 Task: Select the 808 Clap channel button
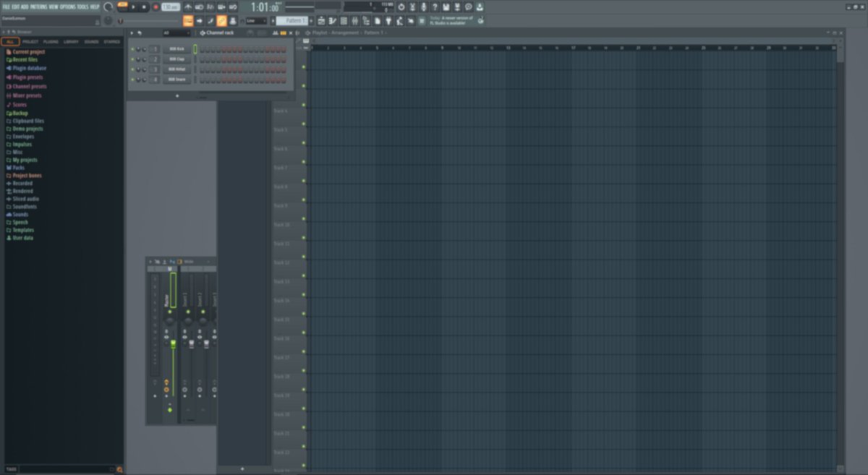point(177,59)
